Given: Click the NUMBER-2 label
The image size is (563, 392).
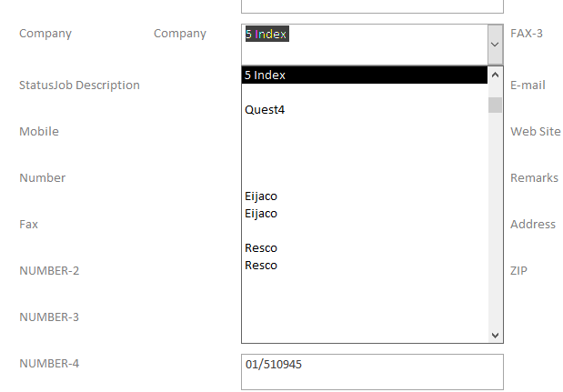Looking at the screenshot, I should pos(49,271).
